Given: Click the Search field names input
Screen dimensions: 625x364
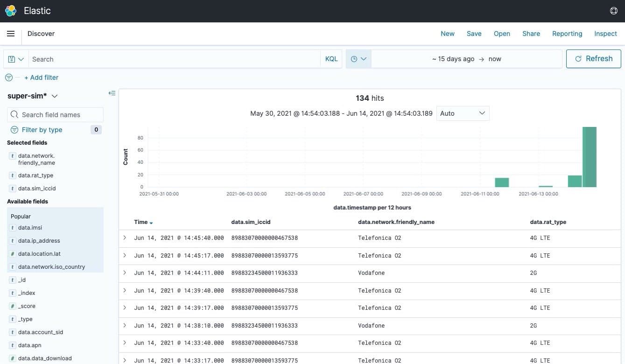Looking at the screenshot, I should point(55,115).
